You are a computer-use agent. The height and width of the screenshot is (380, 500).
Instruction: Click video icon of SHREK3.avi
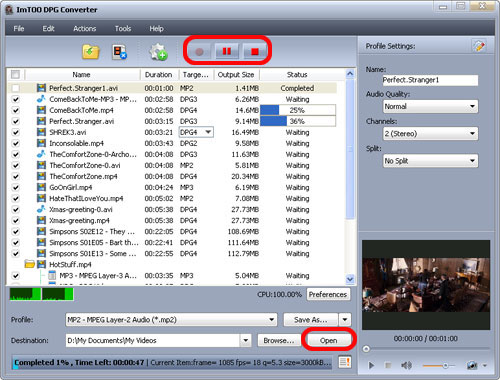pos(41,132)
